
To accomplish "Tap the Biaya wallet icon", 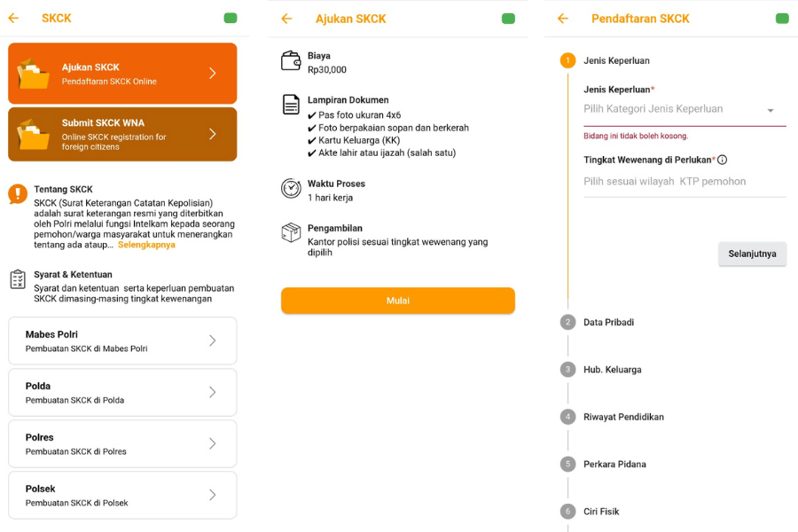I will [291, 61].
